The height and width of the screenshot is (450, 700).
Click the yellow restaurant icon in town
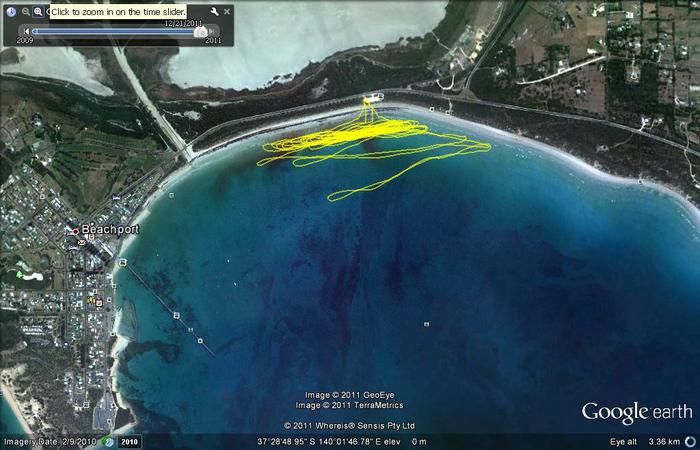pyautogui.click(x=91, y=300)
